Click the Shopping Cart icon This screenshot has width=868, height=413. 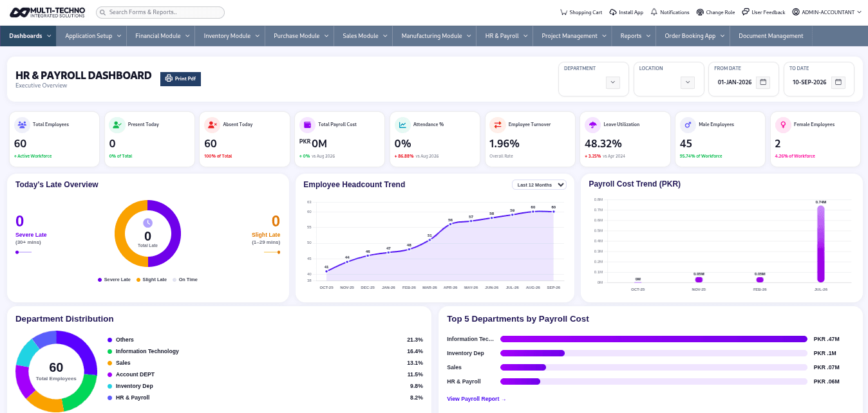[563, 12]
